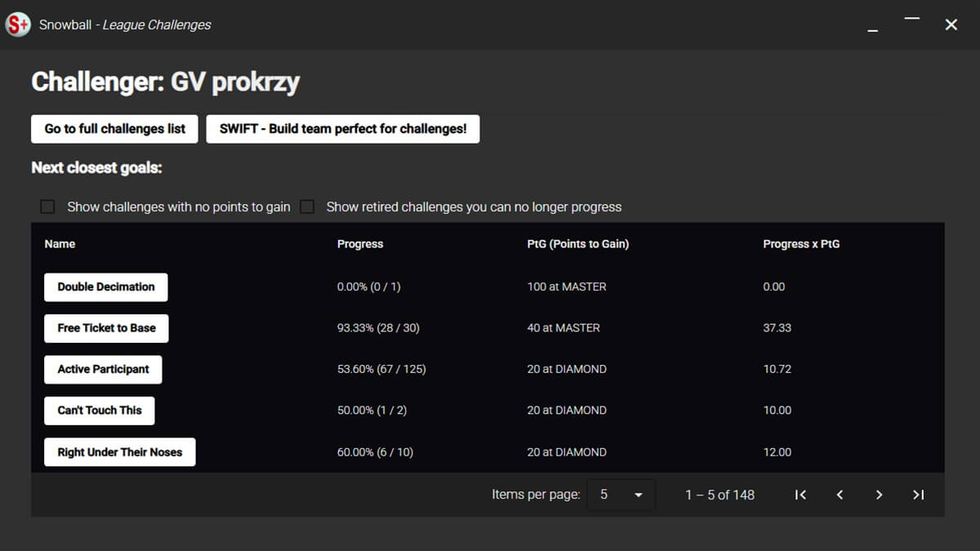
Task: Click the Items per page label
Action: (536, 495)
